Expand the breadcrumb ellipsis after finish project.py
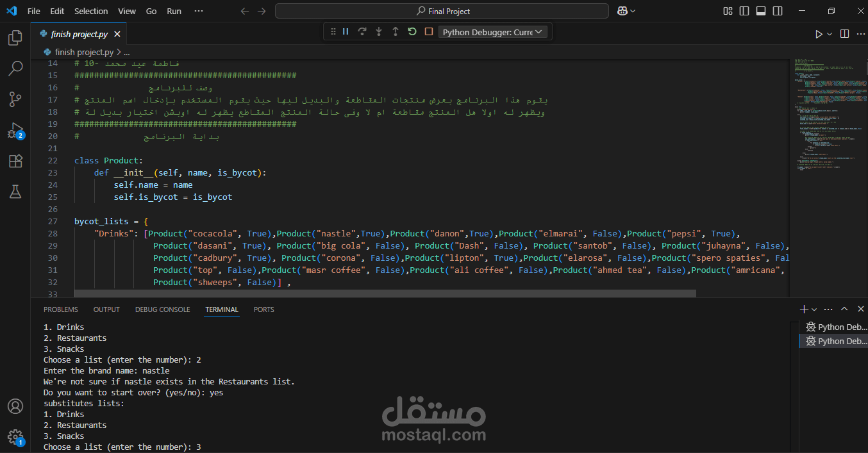 coord(126,52)
